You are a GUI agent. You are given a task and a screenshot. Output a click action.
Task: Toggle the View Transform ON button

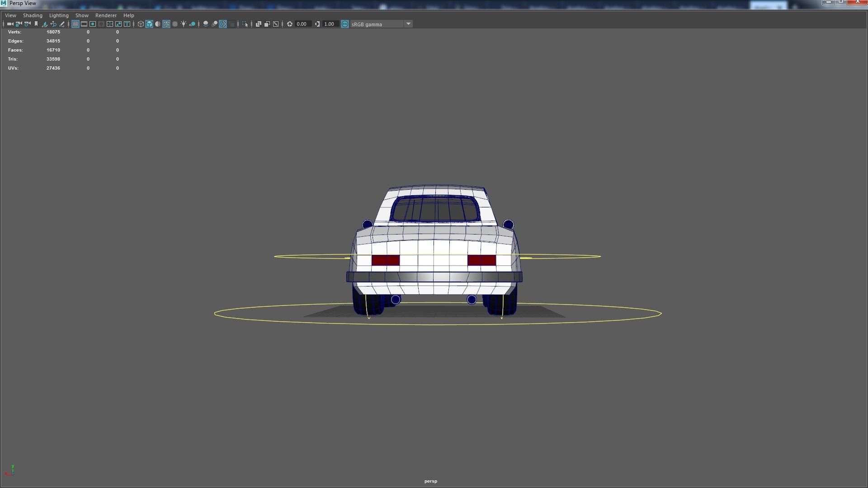point(345,24)
